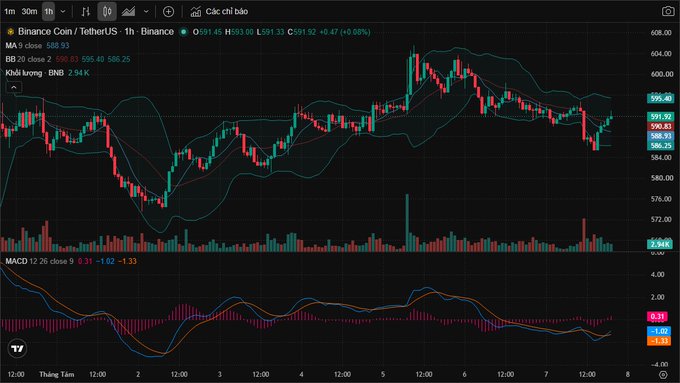Collapse the indicator legend list
Viewport: 680px width, 383px height.
[14, 87]
